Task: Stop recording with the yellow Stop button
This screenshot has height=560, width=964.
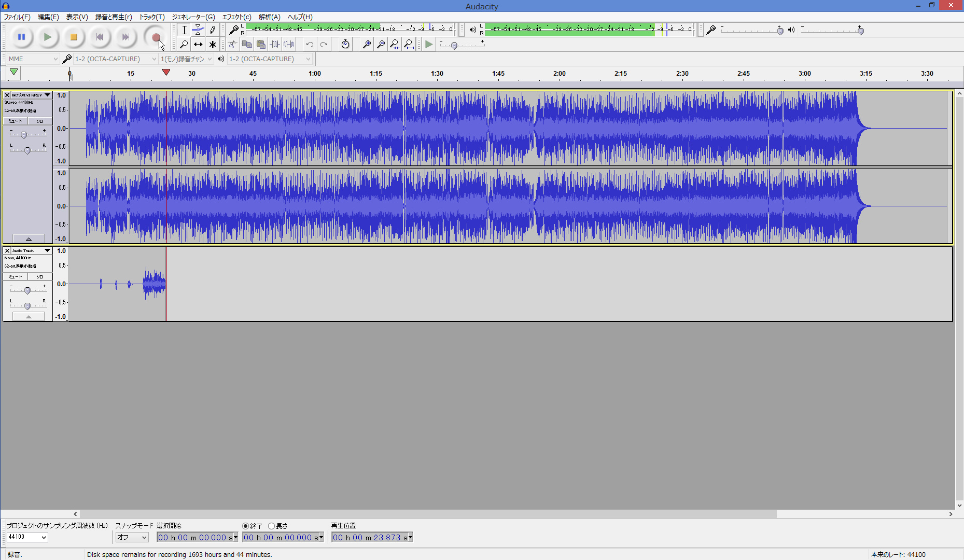Action: [x=74, y=37]
